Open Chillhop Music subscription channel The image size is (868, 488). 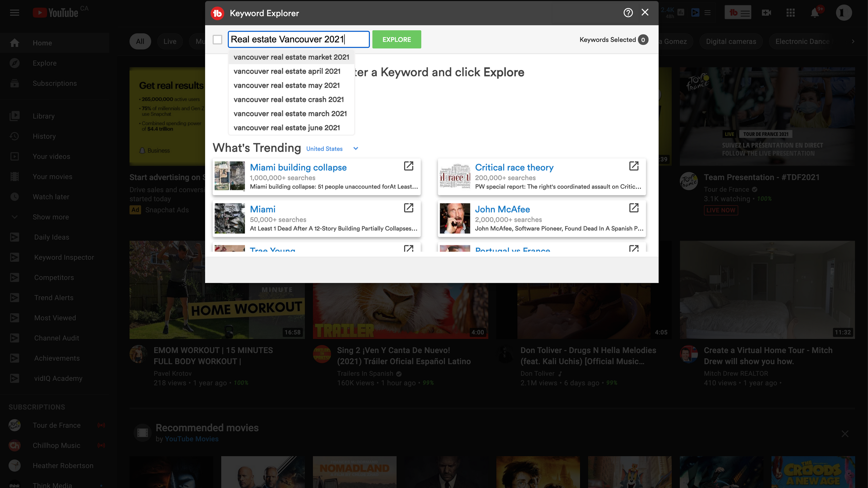55,446
